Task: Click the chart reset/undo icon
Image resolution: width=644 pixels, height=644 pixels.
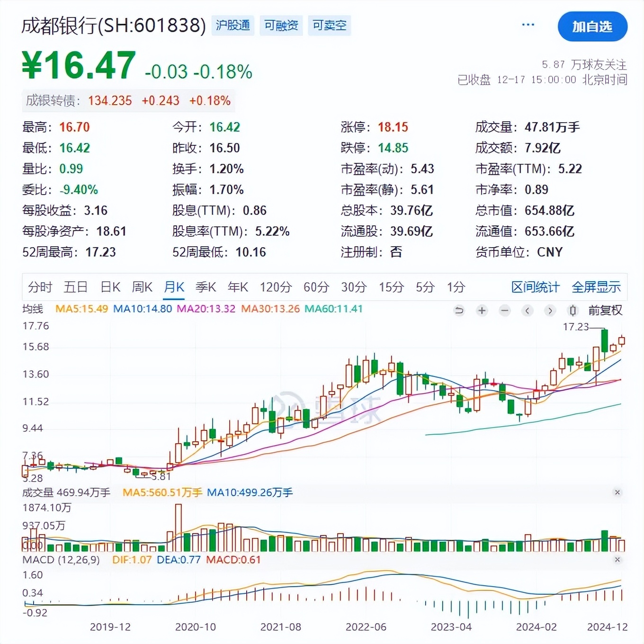Action: pyautogui.click(x=459, y=311)
